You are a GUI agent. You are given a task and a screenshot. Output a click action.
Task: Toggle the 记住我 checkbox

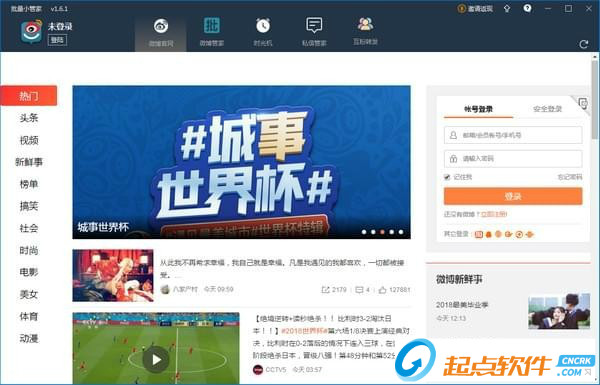pyautogui.click(x=447, y=177)
